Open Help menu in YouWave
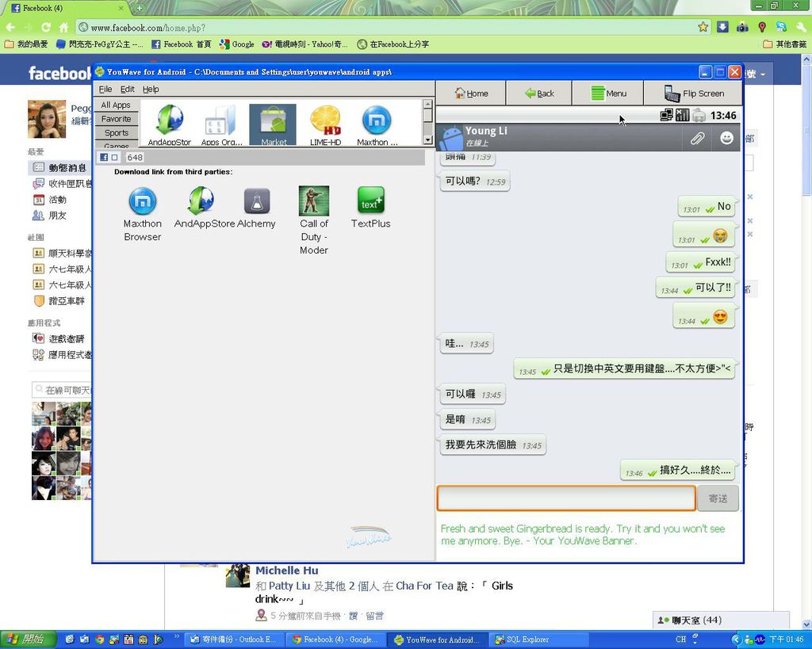 click(151, 89)
